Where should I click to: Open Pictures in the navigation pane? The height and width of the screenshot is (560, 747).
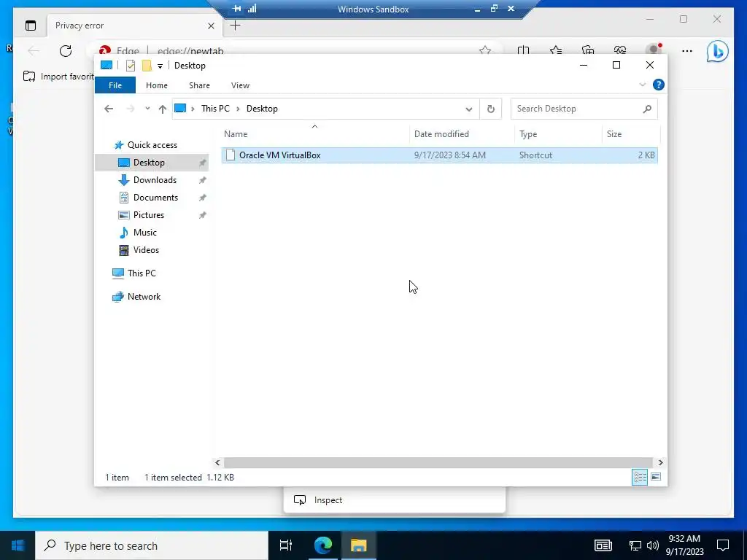coord(148,215)
